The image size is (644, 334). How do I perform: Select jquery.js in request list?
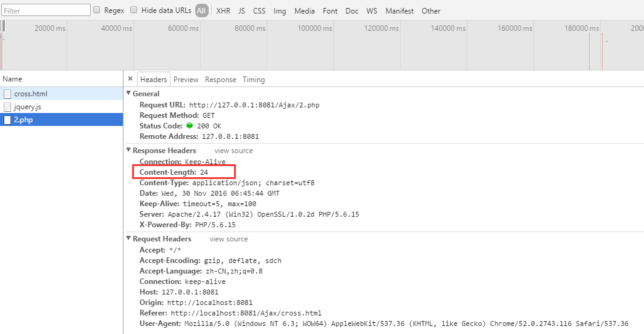62,107
